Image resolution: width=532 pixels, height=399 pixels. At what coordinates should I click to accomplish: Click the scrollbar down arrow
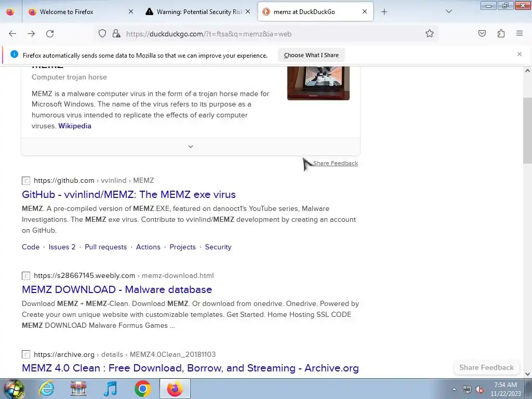(x=527, y=374)
